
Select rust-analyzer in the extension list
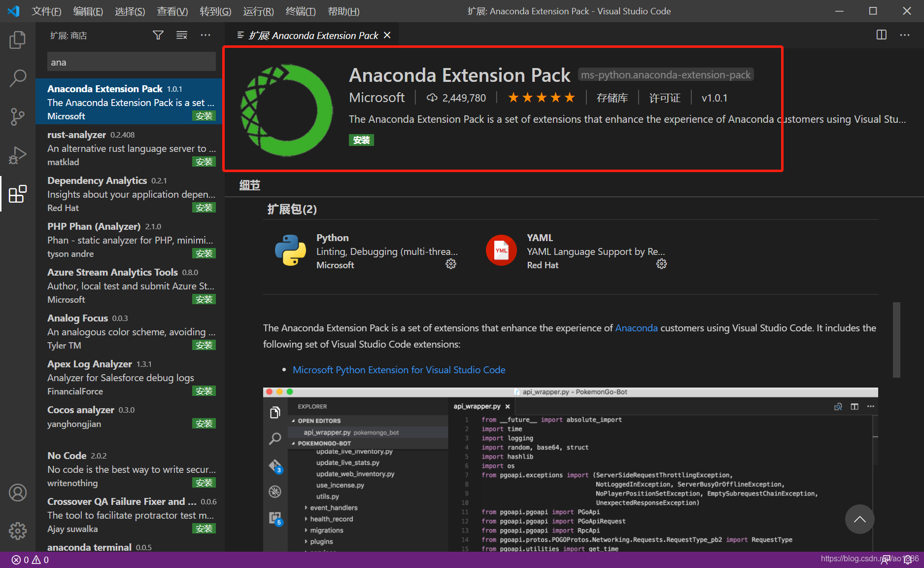(130, 147)
